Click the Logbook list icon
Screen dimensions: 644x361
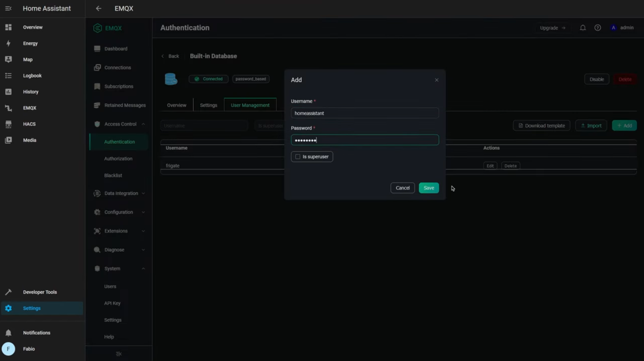pyautogui.click(x=8, y=76)
